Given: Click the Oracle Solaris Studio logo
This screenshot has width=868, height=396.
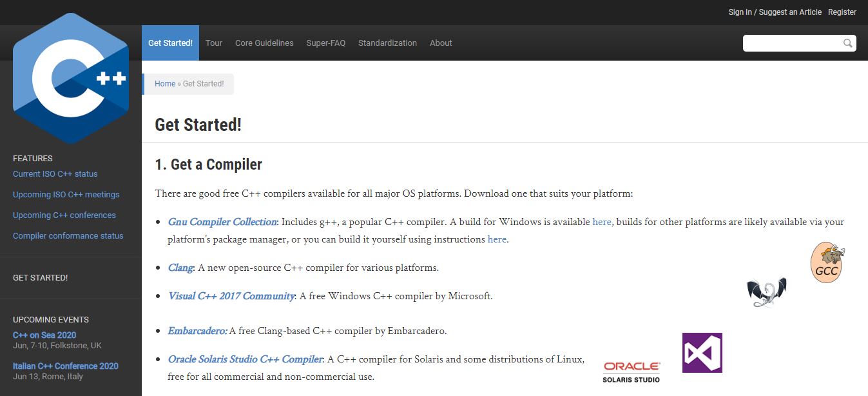Looking at the screenshot, I should point(632,371).
